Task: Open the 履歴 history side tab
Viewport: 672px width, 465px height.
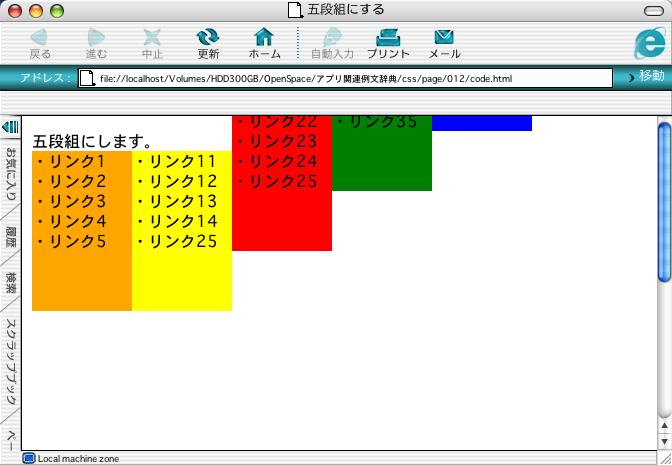Action: pyautogui.click(x=11, y=237)
